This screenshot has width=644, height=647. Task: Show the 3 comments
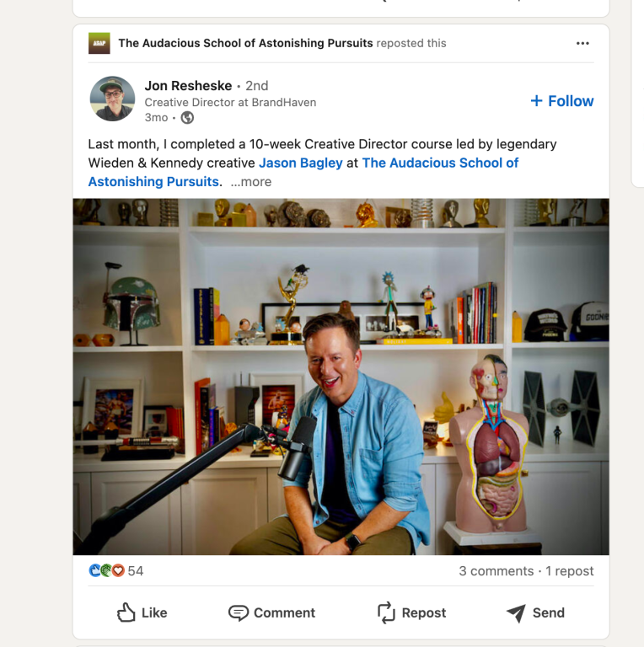click(x=496, y=570)
